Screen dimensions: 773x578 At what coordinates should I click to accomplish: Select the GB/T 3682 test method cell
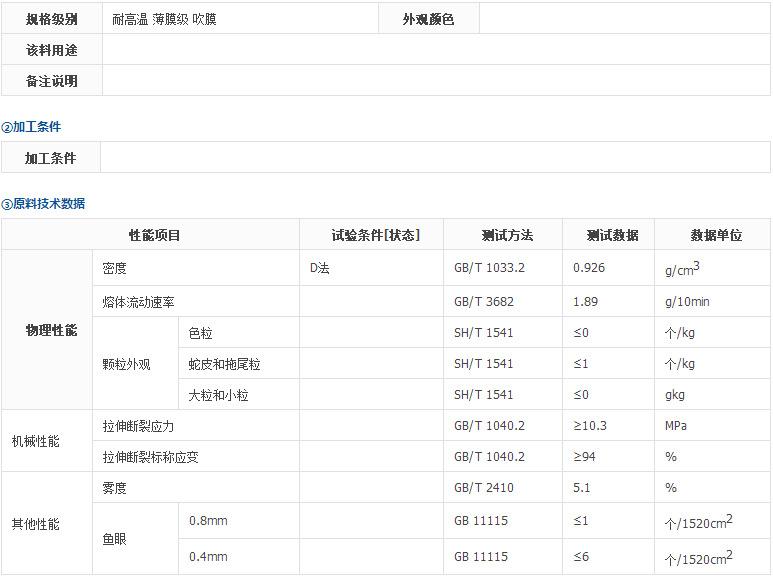click(x=483, y=302)
